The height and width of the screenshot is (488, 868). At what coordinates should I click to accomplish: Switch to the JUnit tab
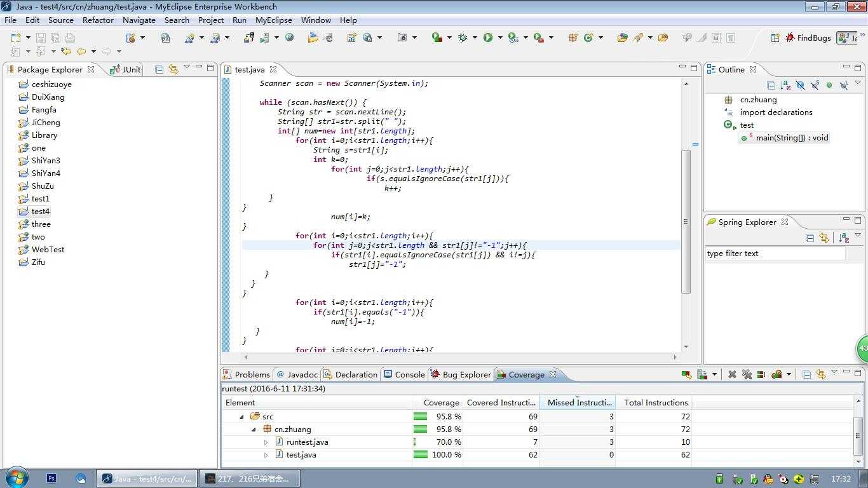point(126,69)
